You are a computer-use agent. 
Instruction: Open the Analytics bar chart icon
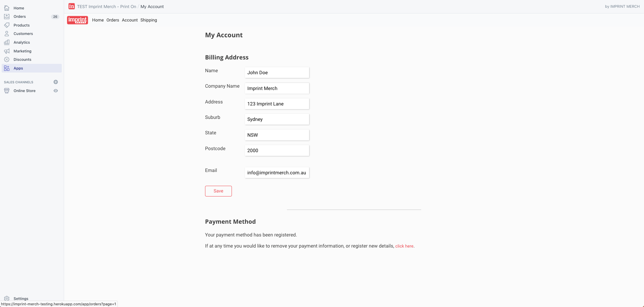[x=7, y=42]
